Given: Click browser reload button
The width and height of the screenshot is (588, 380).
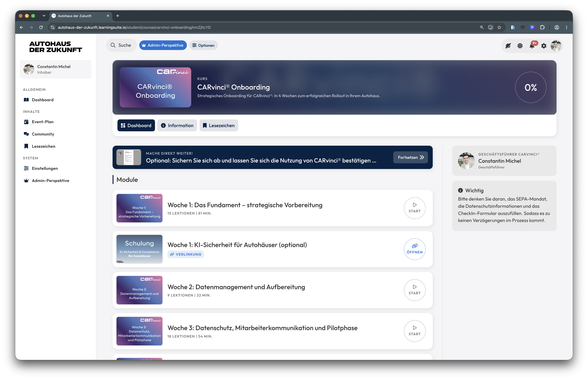Looking at the screenshot, I should [41, 27].
